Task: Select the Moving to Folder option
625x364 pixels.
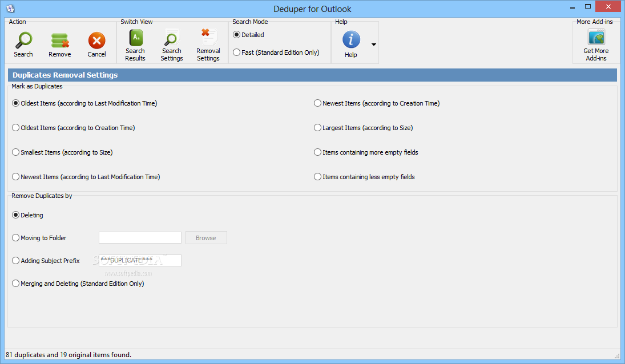Action: 39,238
